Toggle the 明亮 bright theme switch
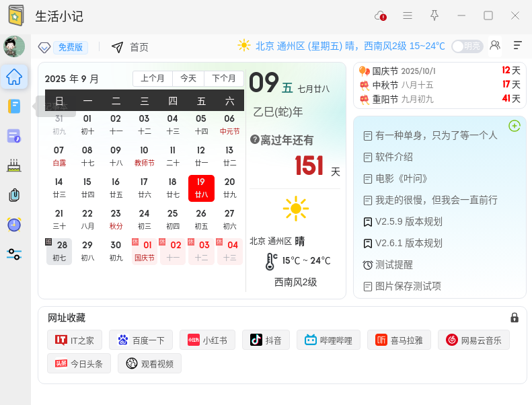 tap(467, 46)
